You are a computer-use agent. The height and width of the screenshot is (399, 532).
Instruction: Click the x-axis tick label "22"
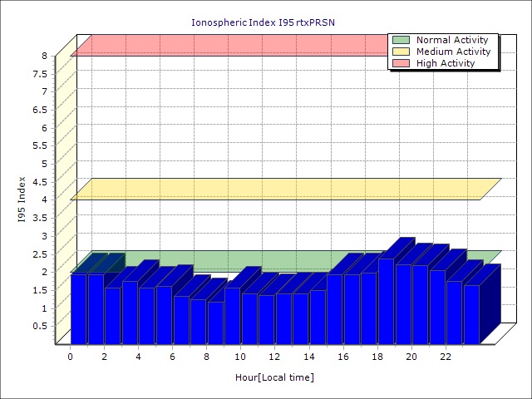click(446, 357)
